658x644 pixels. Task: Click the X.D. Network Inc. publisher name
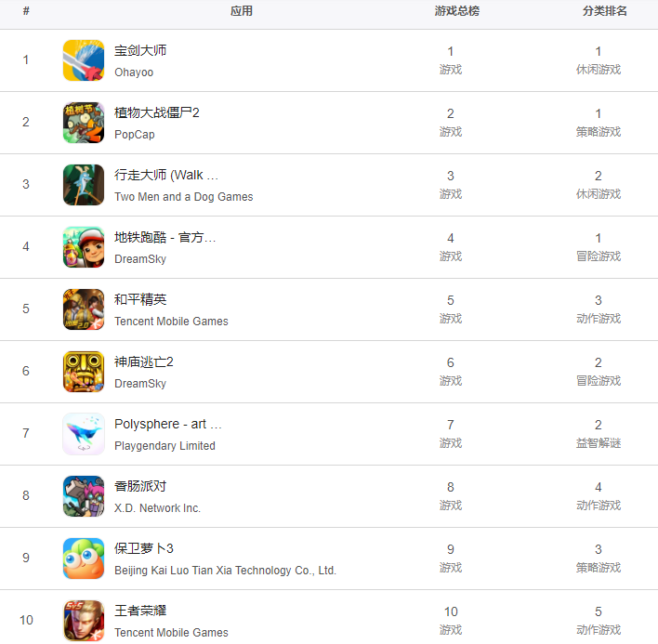click(157, 508)
